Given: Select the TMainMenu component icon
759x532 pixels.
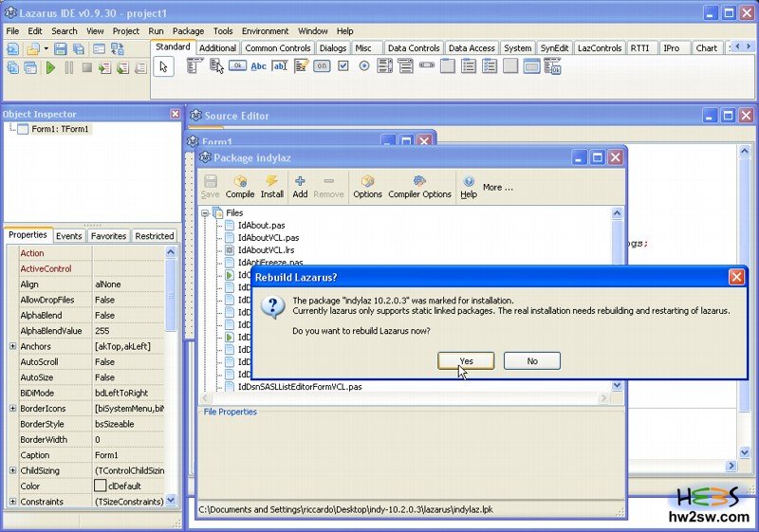Looking at the screenshot, I should (x=194, y=65).
